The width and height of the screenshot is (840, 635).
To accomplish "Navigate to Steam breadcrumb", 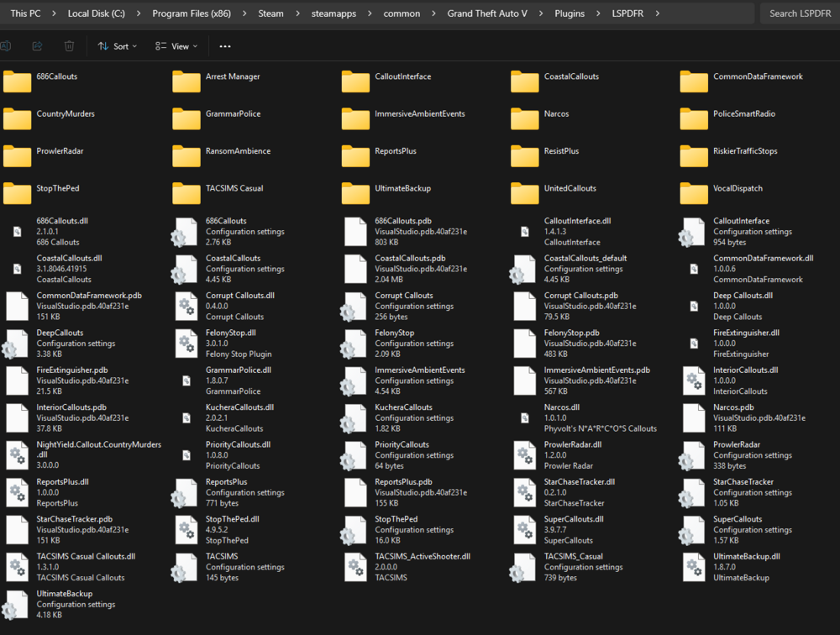I will (x=270, y=13).
